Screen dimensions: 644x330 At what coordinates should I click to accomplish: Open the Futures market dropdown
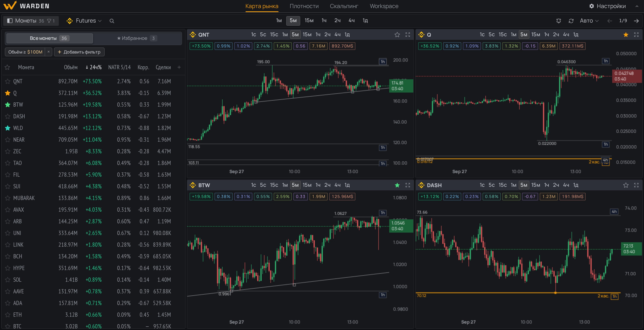[84, 21]
